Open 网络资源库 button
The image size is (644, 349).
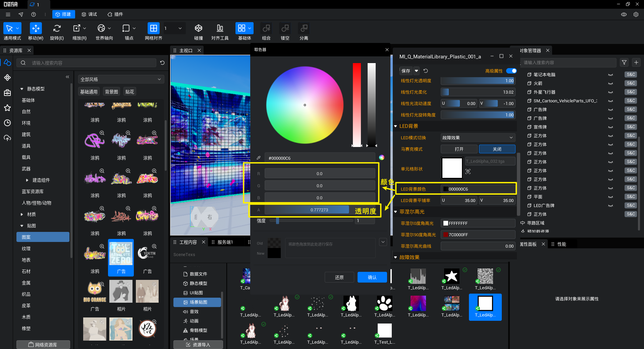point(43,345)
